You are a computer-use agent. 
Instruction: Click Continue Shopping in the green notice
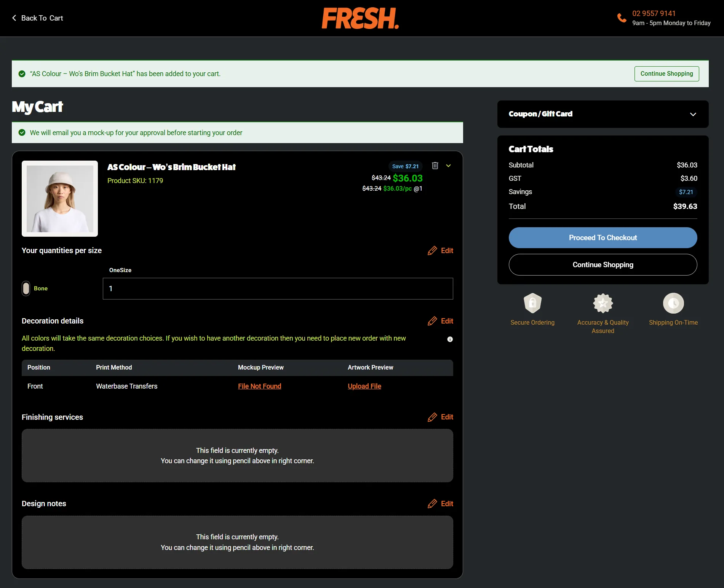pyautogui.click(x=666, y=73)
